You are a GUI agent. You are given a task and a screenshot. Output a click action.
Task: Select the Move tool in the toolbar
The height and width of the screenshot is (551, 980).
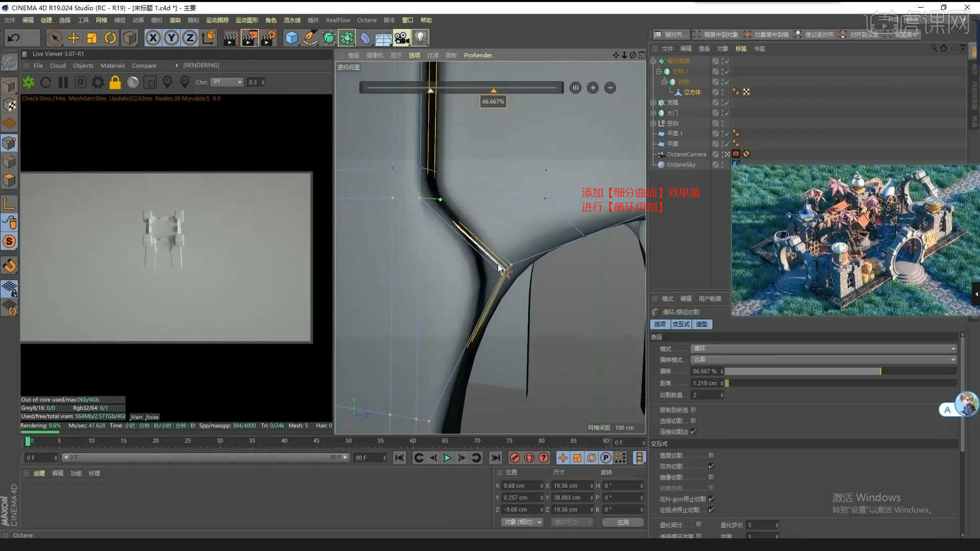tap(73, 38)
